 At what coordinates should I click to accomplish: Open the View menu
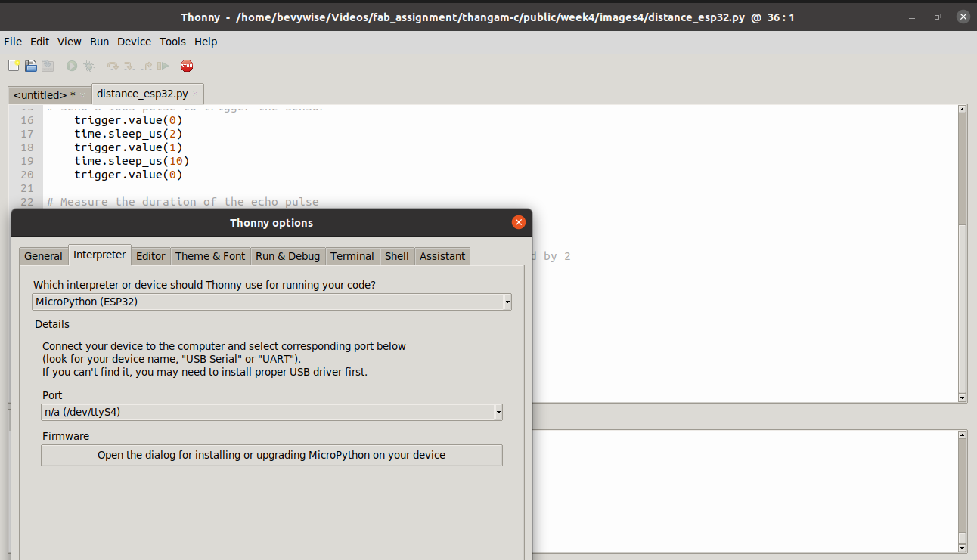click(70, 42)
